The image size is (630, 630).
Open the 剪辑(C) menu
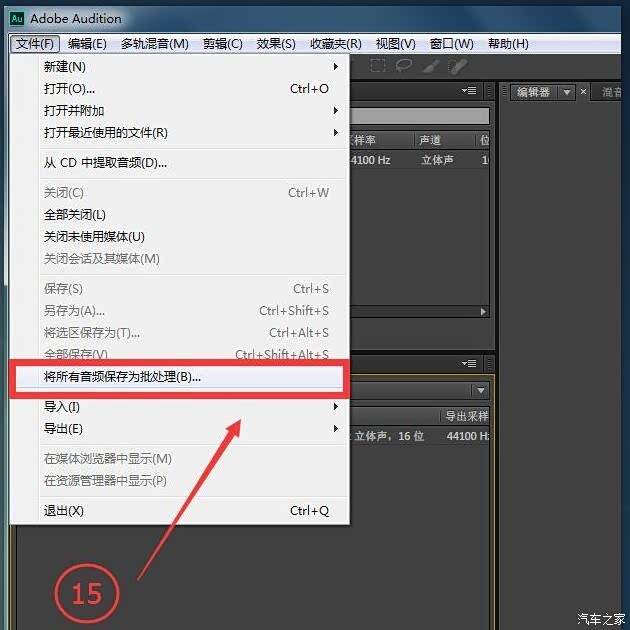223,43
